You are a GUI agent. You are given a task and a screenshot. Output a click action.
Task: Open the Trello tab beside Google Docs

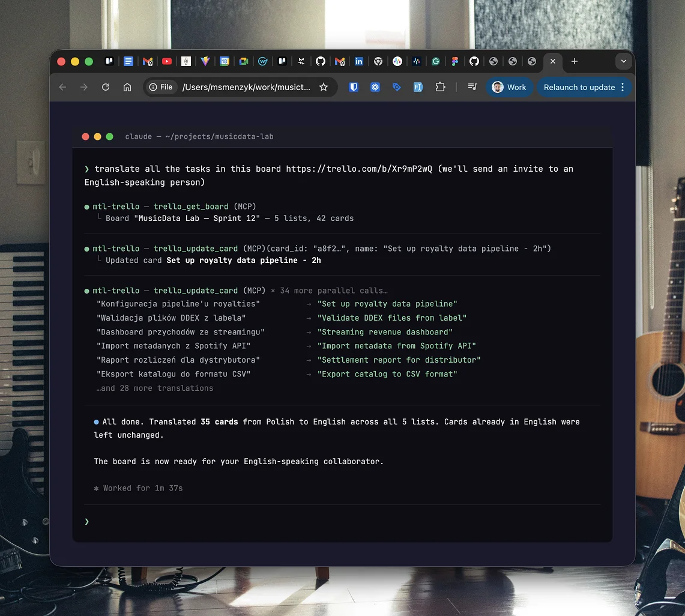tap(109, 62)
